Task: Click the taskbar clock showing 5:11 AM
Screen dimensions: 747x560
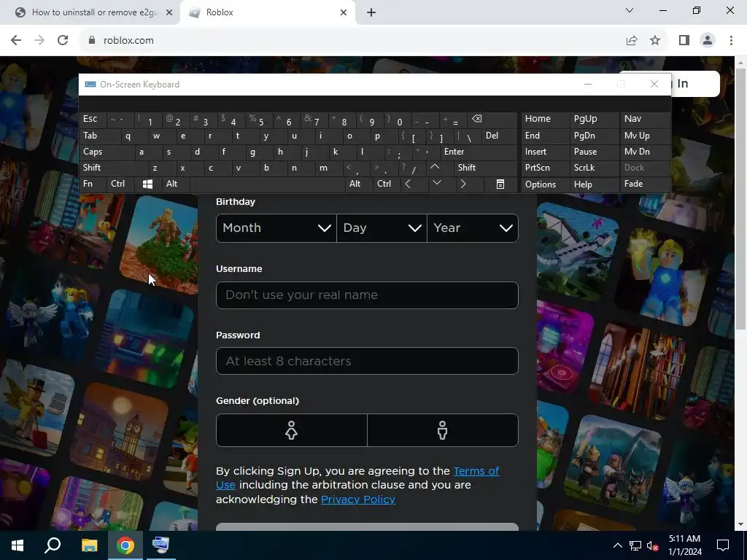Action: coord(684,545)
